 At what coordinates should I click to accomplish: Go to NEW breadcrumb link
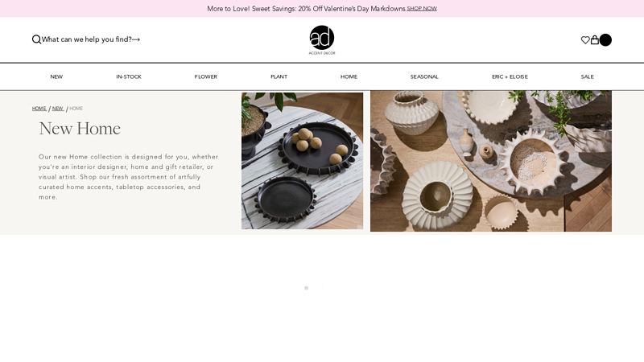(x=58, y=109)
